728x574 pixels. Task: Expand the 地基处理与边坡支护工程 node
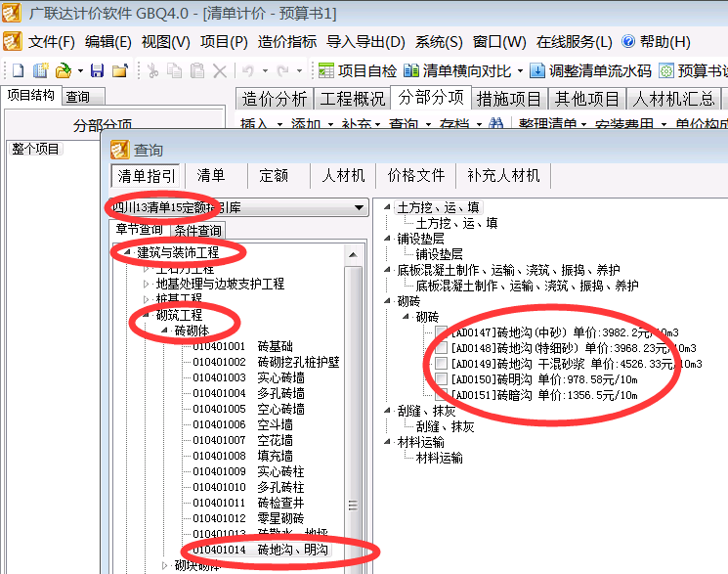coord(146,284)
